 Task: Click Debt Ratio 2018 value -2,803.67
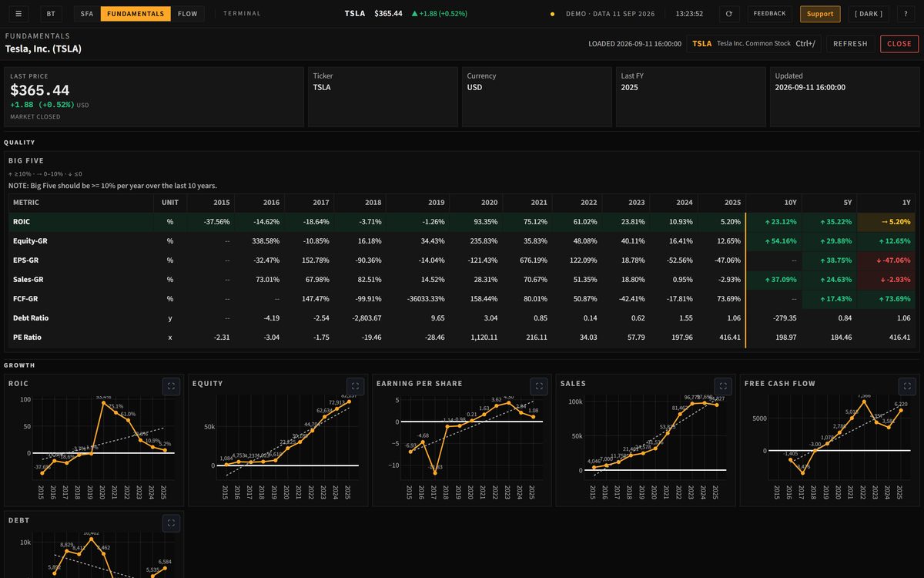coord(365,318)
